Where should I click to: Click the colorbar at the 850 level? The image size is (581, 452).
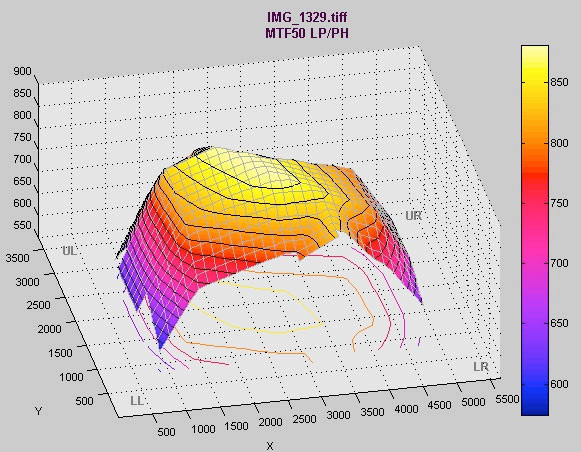pyautogui.click(x=535, y=82)
